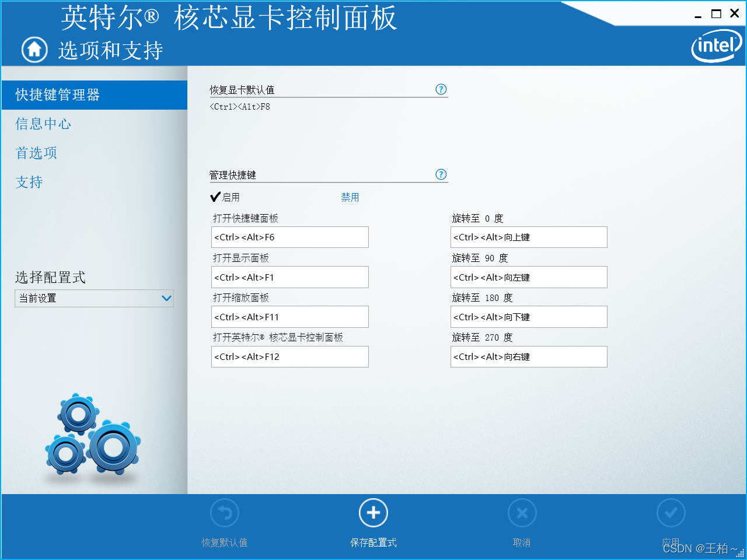747x560 pixels.
Task: Click the 选择配置式 label
Action: 50,277
